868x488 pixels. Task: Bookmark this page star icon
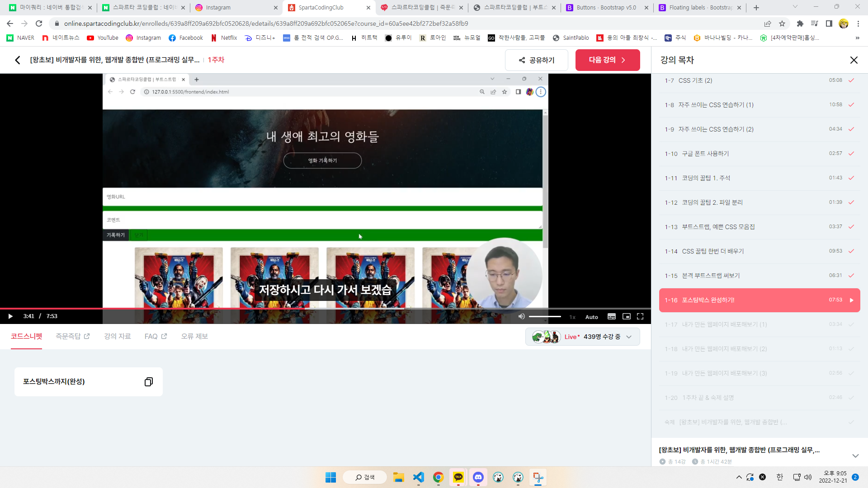[x=782, y=23]
